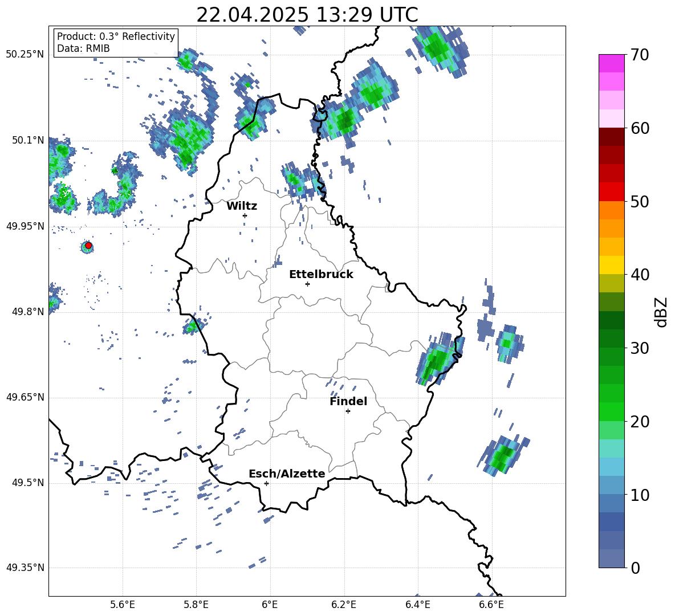Click the yellow colorbar segment above 40
This screenshot has width=675, height=616.
tap(611, 265)
